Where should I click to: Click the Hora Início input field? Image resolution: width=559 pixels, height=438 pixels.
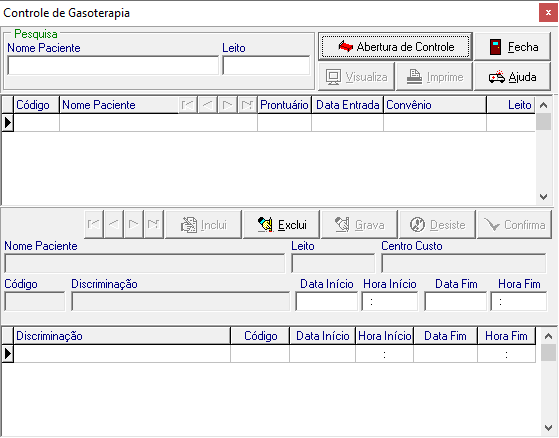pyautogui.click(x=390, y=302)
